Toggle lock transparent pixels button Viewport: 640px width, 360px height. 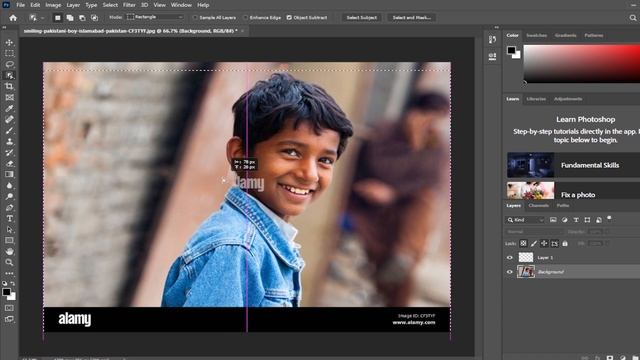tap(523, 243)
